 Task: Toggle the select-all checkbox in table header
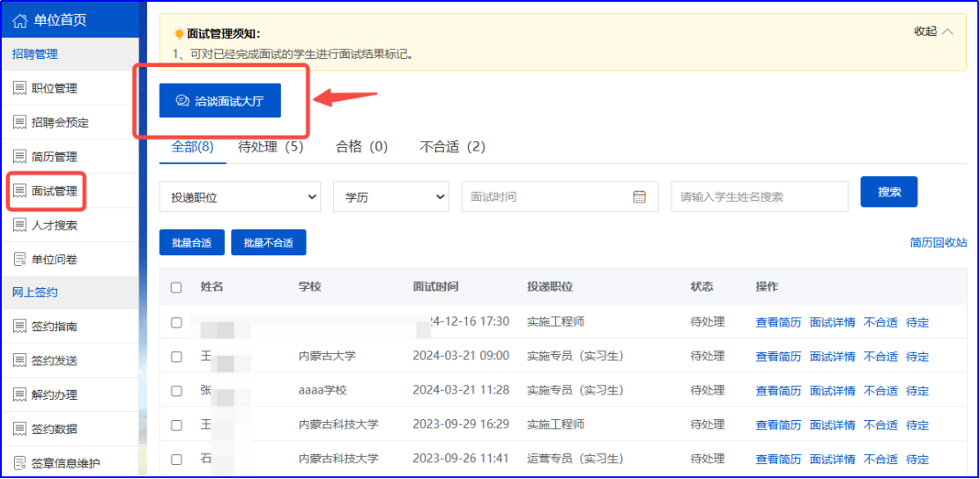coord(176,288)
